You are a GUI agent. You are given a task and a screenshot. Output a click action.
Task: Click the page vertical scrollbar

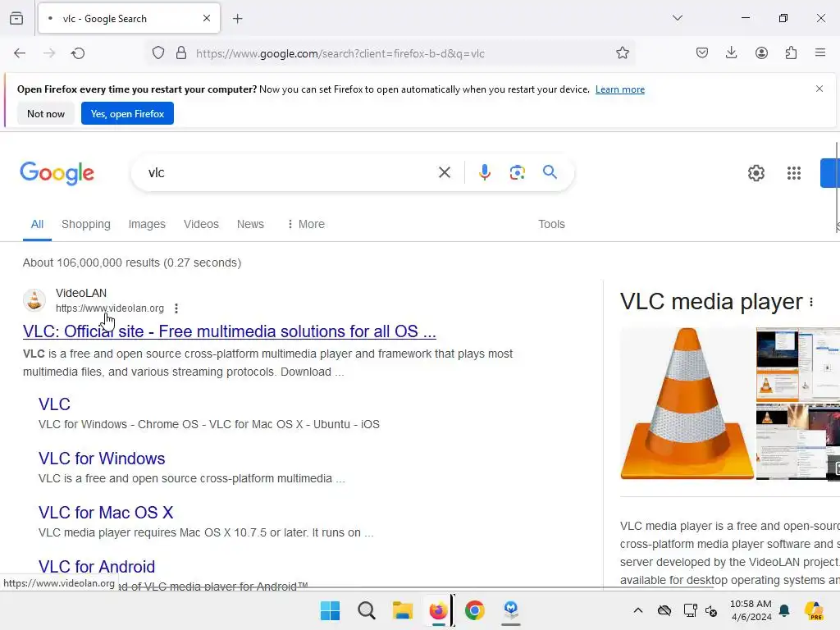837,188
